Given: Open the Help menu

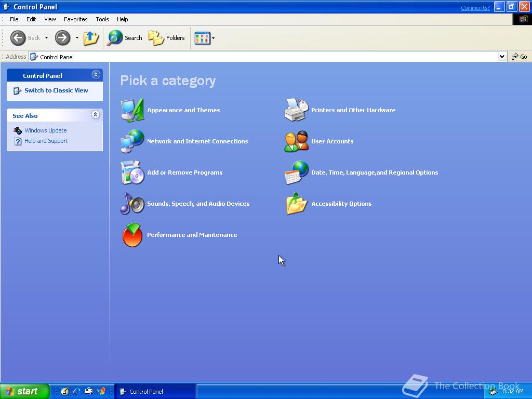Looking at the screenshot, I should click(x=123, y=19).
